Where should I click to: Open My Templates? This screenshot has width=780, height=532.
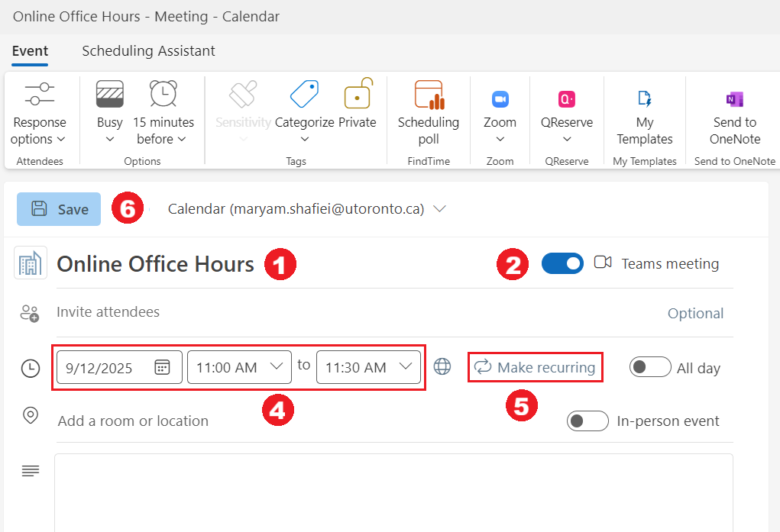tap(644, 114)
